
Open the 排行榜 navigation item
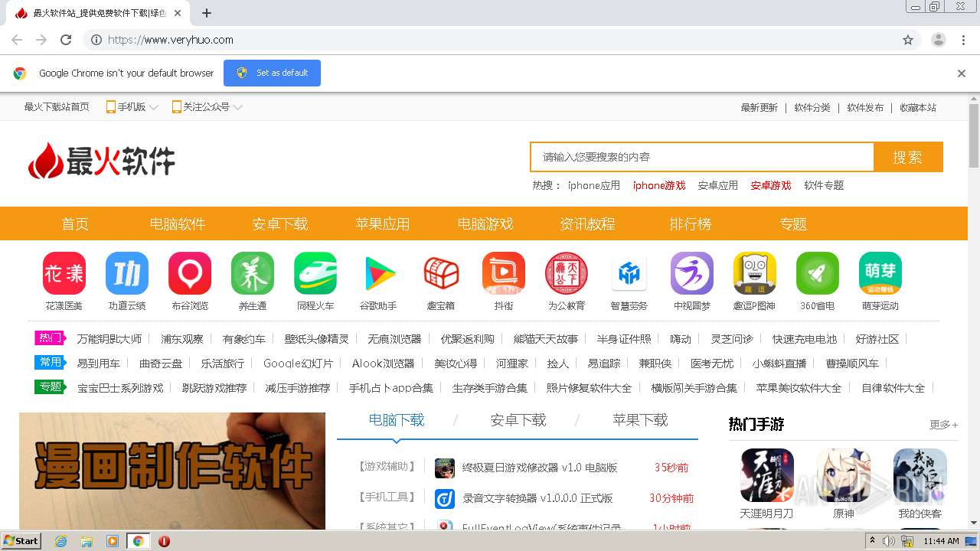691,224
